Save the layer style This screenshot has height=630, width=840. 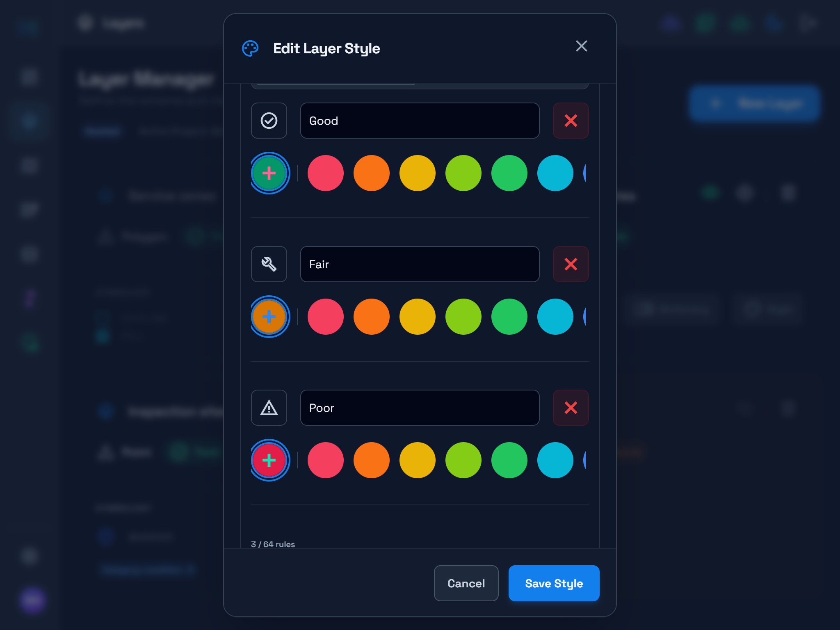click(554, 583)
